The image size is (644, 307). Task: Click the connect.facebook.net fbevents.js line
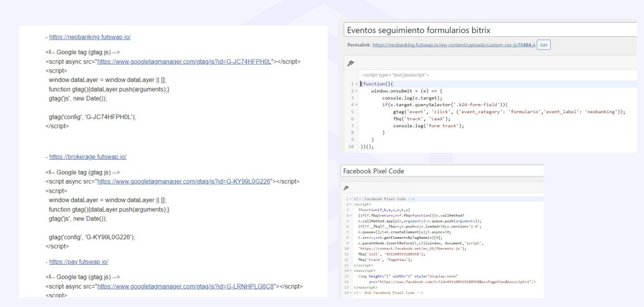412,249
